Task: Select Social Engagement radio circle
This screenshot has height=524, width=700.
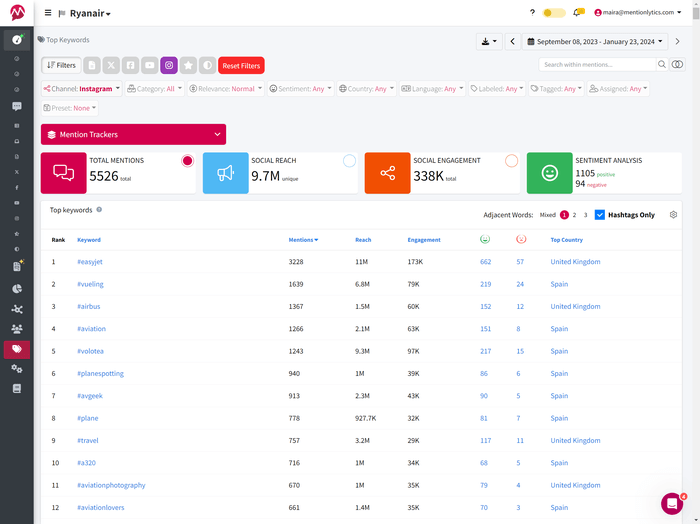Action: pyautogui.click(x=511, y=161)
